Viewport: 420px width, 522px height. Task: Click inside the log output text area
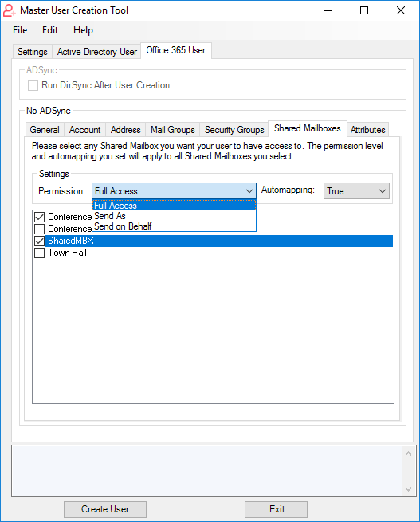[x=207, y=471]
